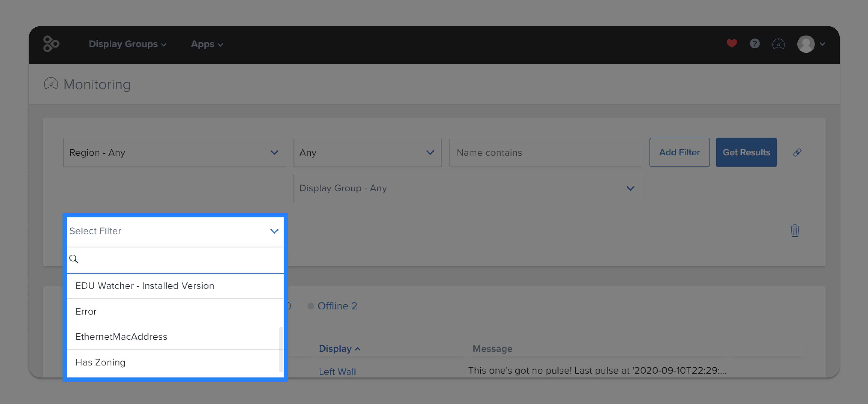Open the Any status dropdown
Viewport: 868px width, 404px height.
tap(367, 153)
